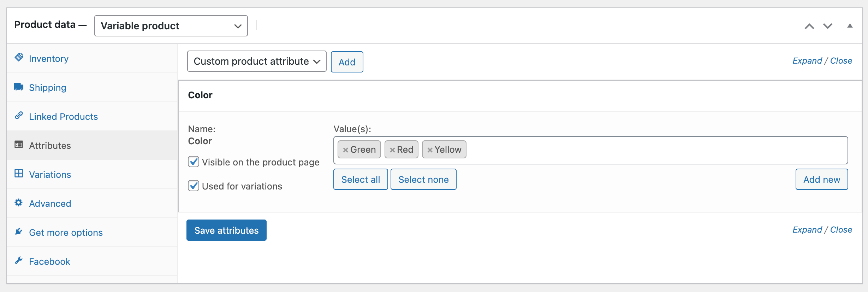Remove the Yellow value tag
868x292 pixels.
coord(430,150)
